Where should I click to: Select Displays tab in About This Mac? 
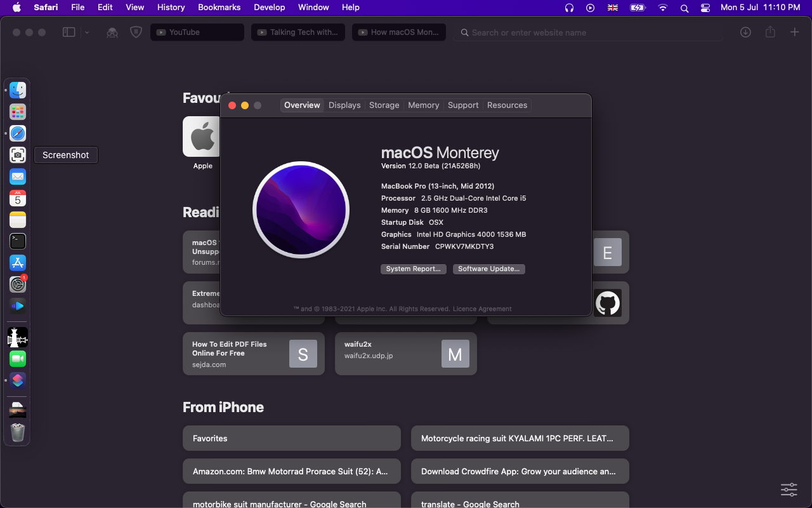[344, 105]
